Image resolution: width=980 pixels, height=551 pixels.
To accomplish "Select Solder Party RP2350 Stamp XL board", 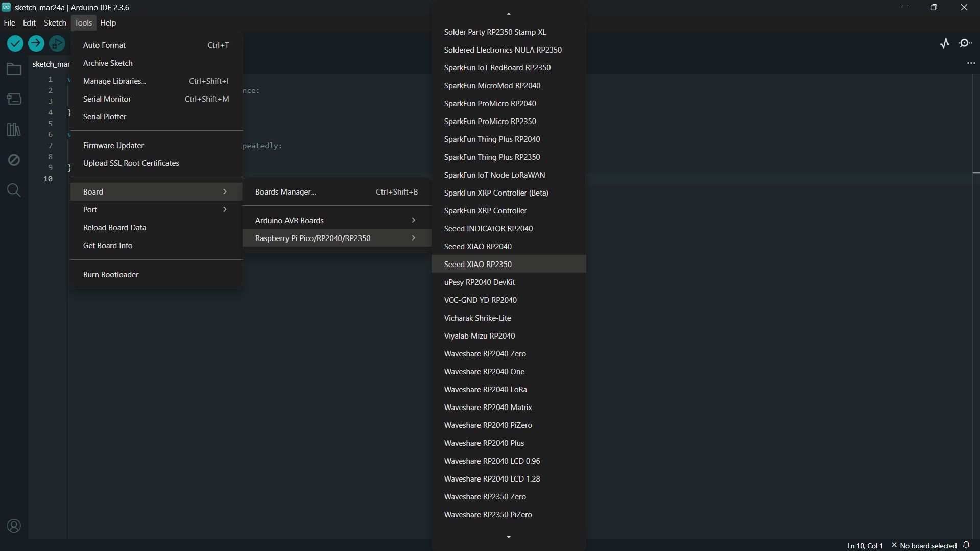I will pos(509,32).
